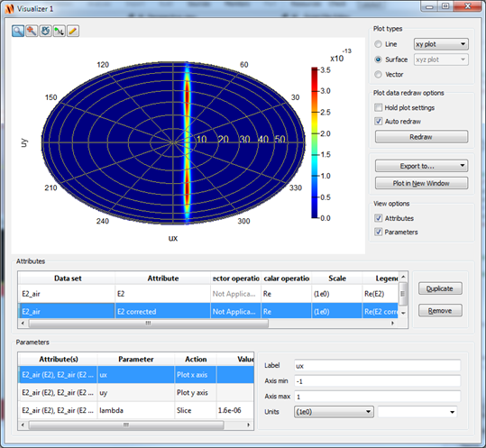
Task: Select the zoom magnifier tool
Action: tap(18, 31)
